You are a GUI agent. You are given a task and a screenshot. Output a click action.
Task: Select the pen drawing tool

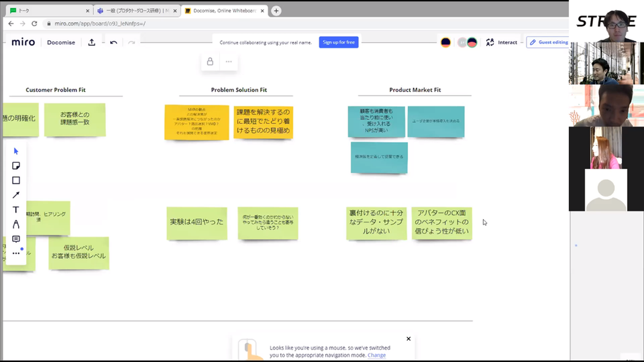point(16,225)
